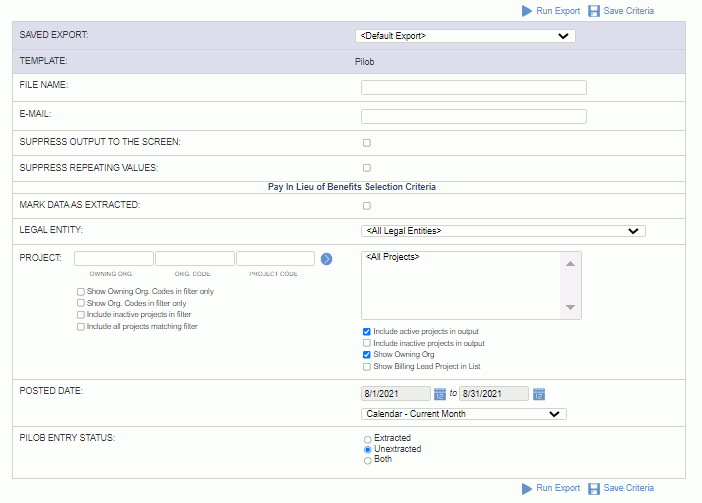Open calendar picker for posted start date

tap(440, 394)
